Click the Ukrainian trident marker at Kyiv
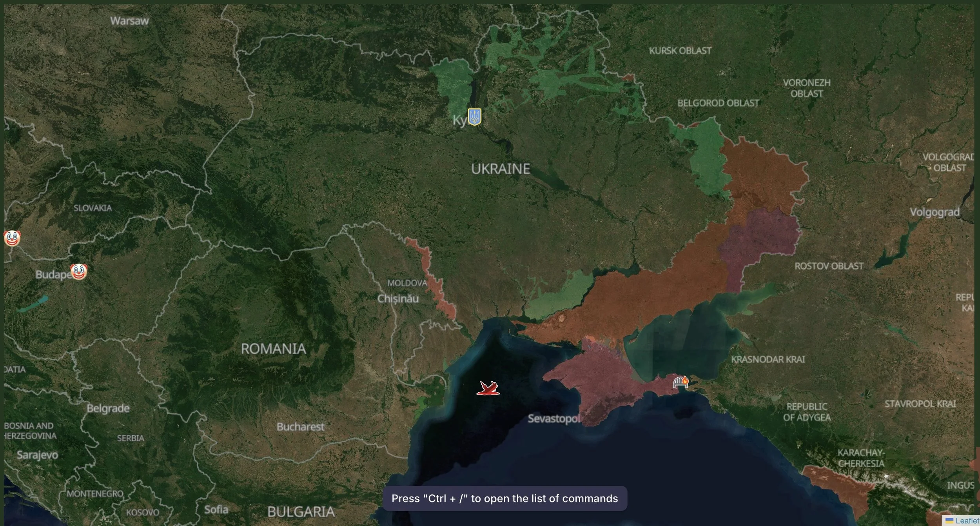Screen dimensions: 980x526 474,116
